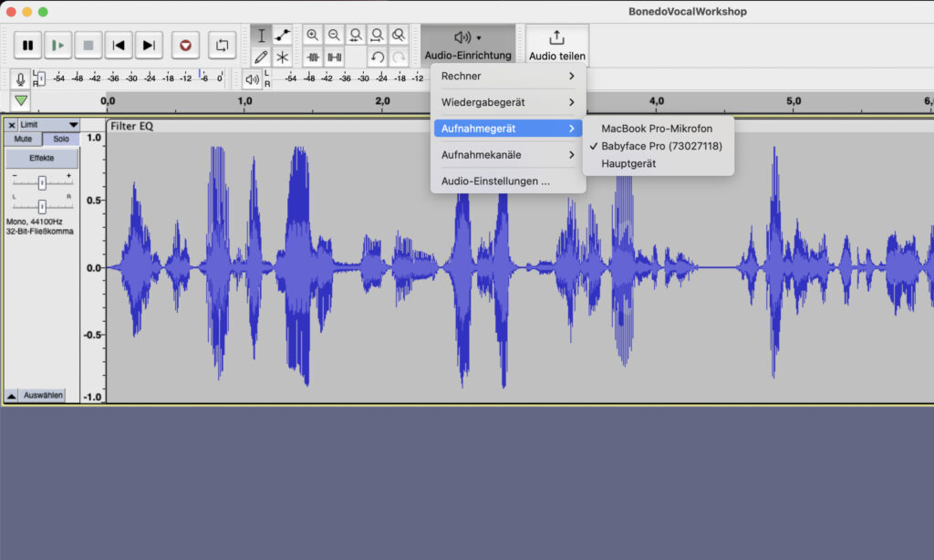Click the playback level meter

coord(346,78)
